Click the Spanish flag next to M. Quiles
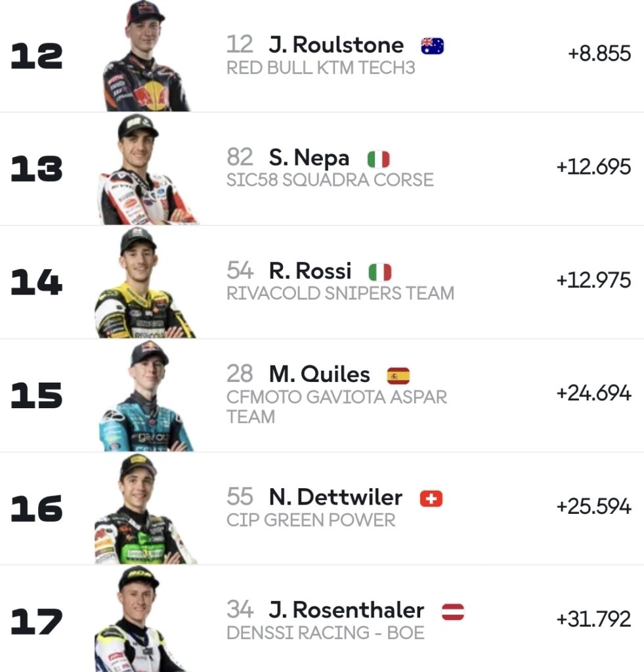Image resolution: width=644 pixels, height=672 pixels. click(398, 376)
